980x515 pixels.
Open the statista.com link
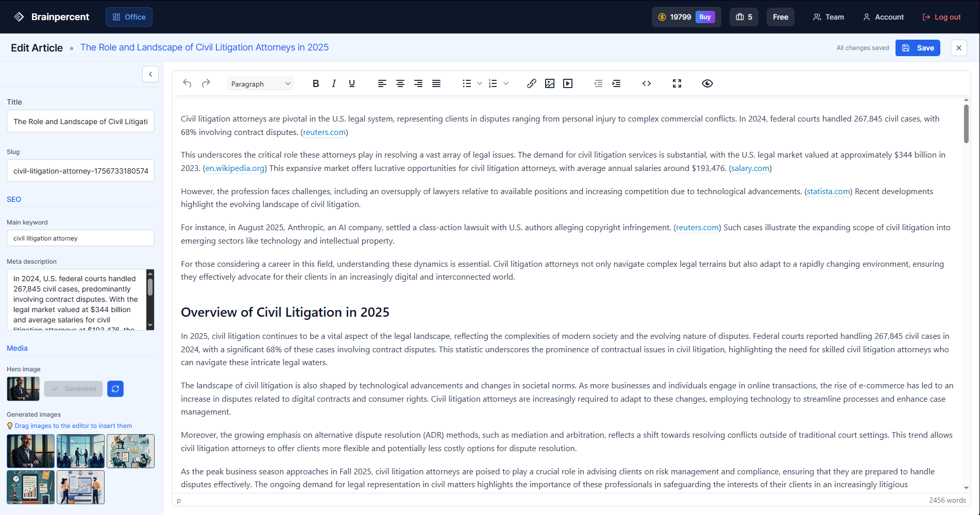(x=829, y=192)
